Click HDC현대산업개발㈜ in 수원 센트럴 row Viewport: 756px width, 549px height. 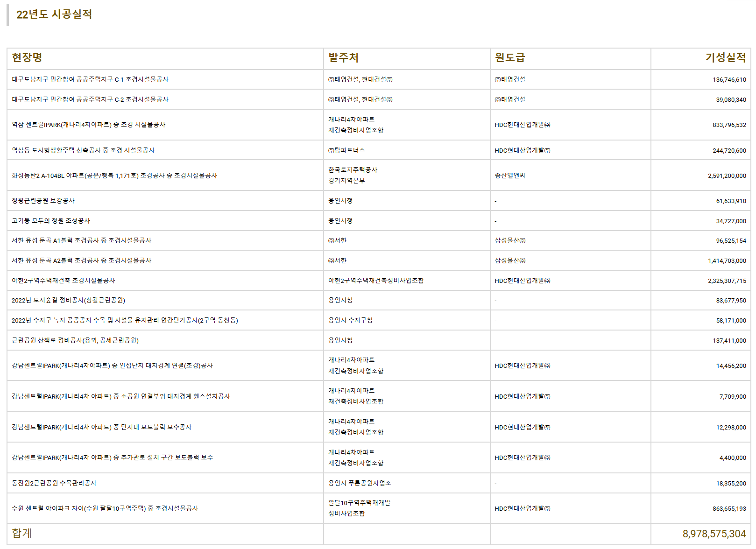(x=523, y=508)
